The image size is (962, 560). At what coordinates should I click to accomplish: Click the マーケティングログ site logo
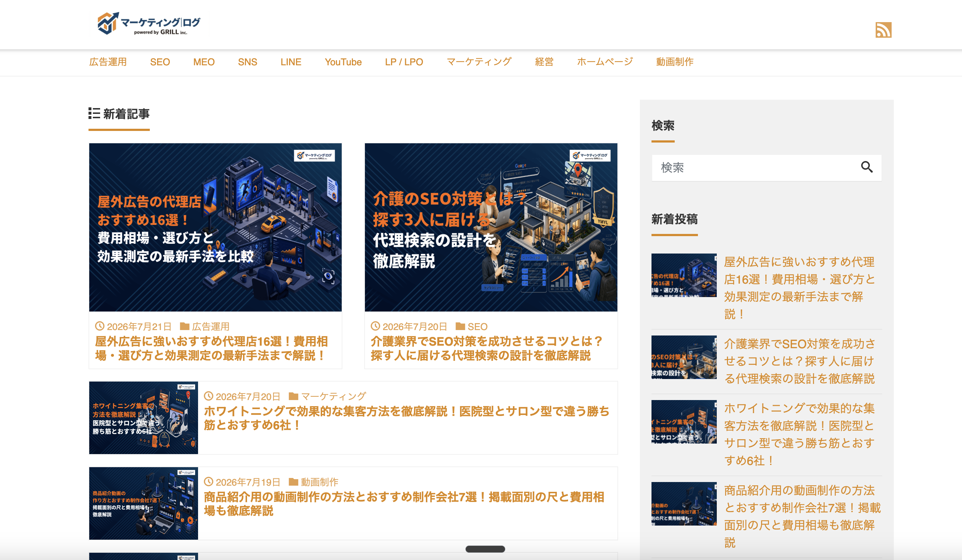click(149, 23)
